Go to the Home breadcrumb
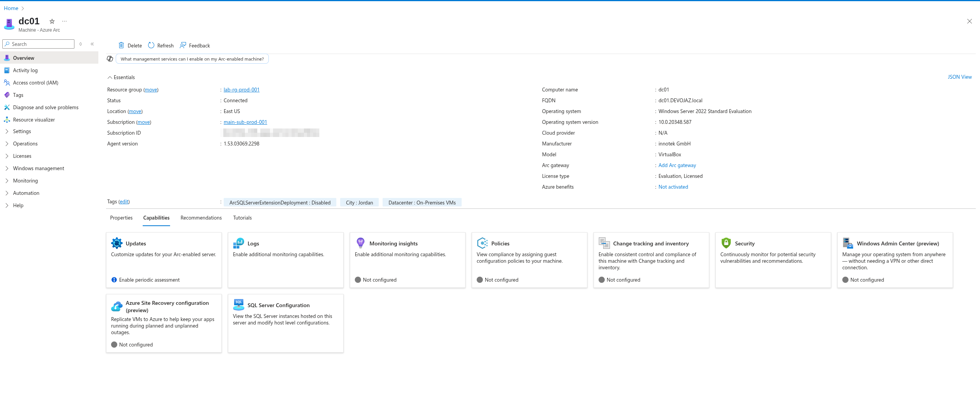Image resolution: width=980 pixels, height=409 pixels. tap(11, 8)
